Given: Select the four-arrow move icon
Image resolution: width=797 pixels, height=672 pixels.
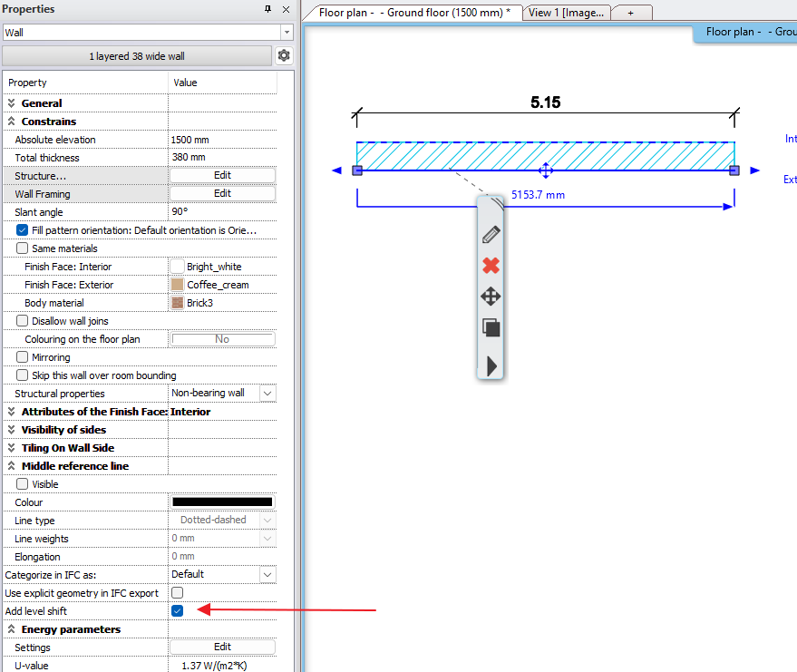Looking at the screenshot, I should (x=491, y=297).
